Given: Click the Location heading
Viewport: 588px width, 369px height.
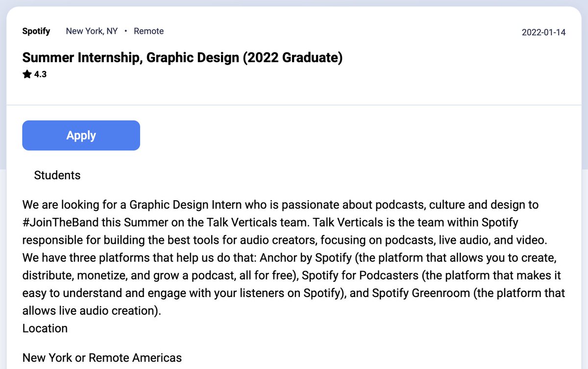Looking at the screenshot, I should tap(45, 328).
